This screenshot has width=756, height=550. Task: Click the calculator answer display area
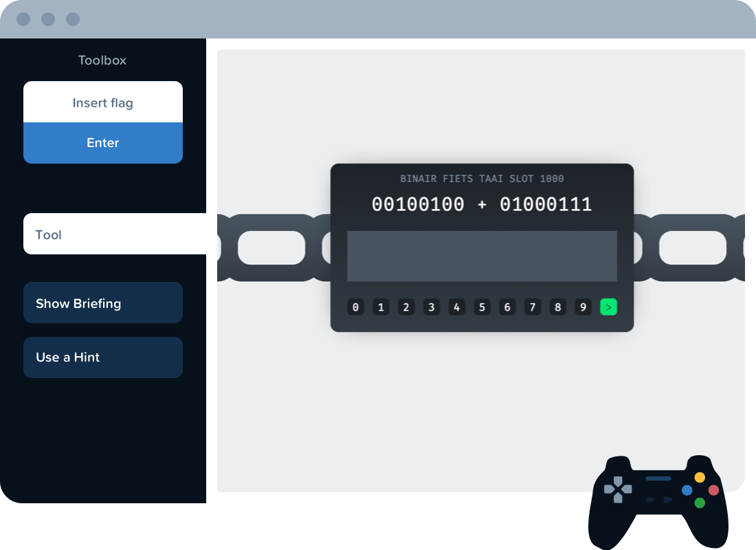coord(482,256)
